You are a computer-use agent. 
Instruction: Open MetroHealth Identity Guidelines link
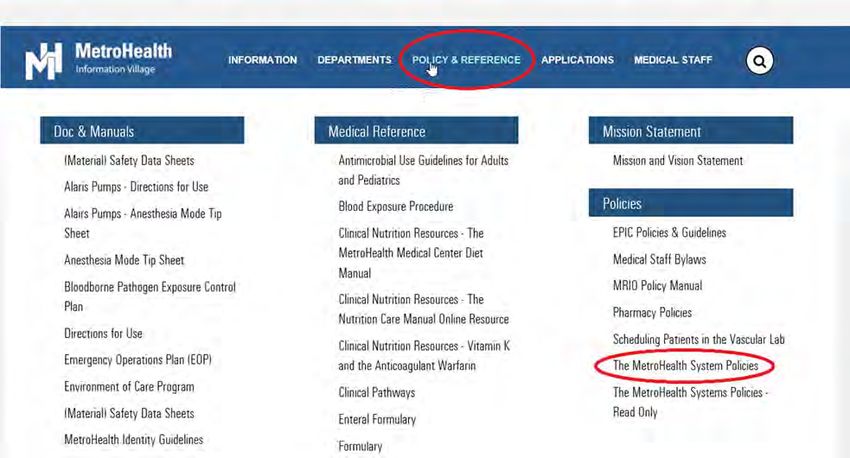133,440
